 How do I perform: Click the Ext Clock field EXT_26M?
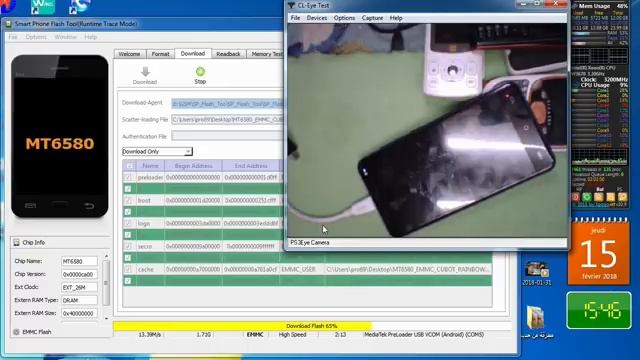(79, 287)
